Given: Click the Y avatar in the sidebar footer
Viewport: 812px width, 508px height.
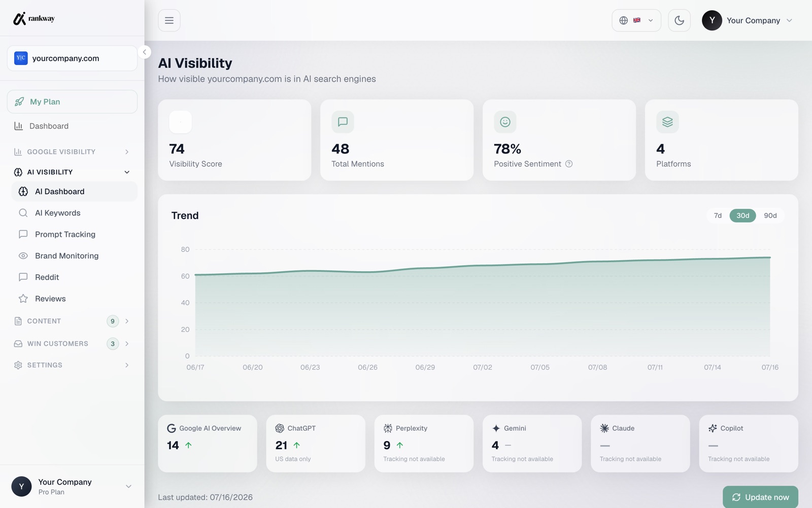Looking at the screenshot, I should [21, 487].
